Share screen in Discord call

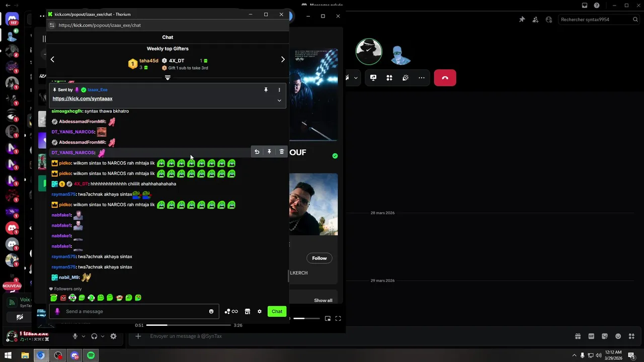(373, 78)
